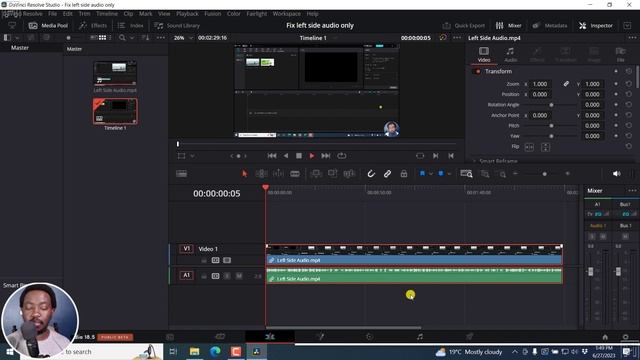640x360 pixels.
Task: Go to first frame transport button
Action: pyautogui.click(x=272, y=156)
